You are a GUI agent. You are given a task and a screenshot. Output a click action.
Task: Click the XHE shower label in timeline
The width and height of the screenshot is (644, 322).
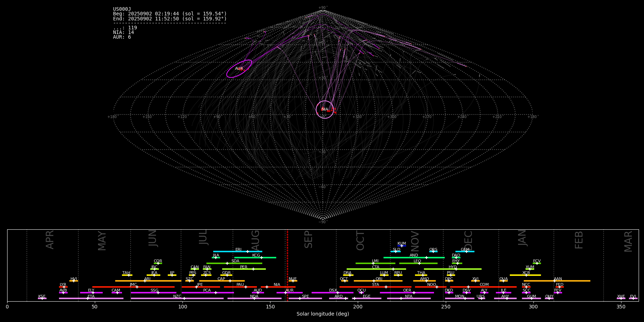[621, 296]
